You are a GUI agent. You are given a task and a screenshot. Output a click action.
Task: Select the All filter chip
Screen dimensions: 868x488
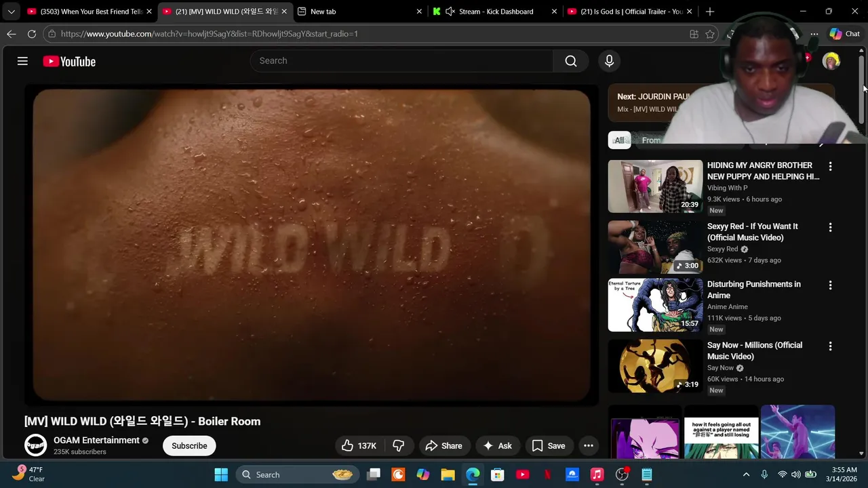point(619,140)
